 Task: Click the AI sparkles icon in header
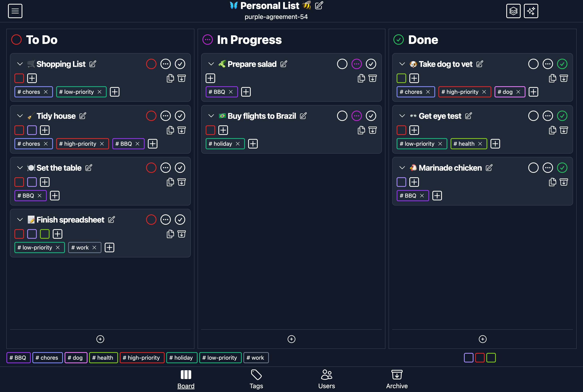531,11
